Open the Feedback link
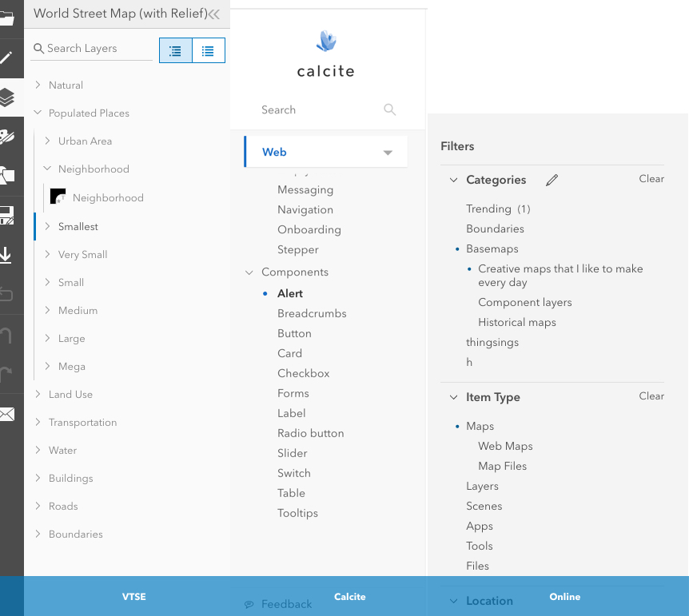Image resolution: width=689 pixels, height=616 pixels. pyautogui.click(x=286, y=604)
